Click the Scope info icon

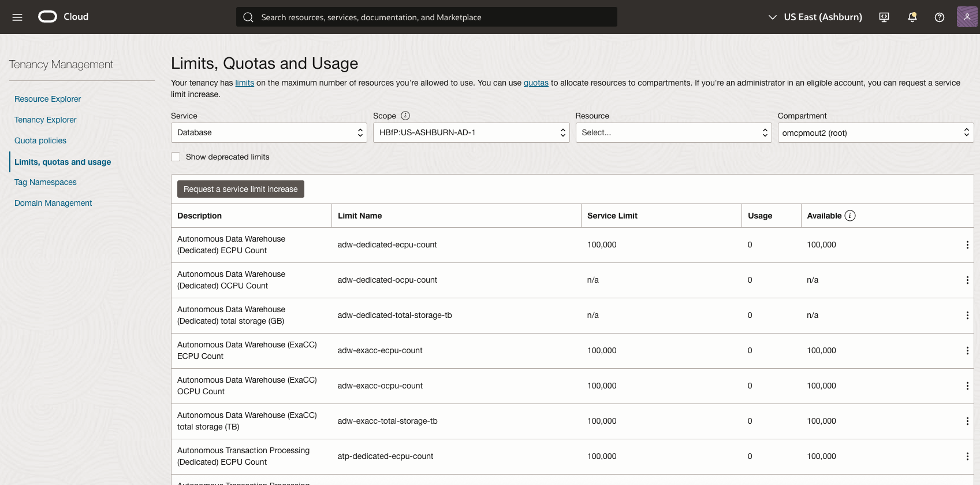point(405,116)
